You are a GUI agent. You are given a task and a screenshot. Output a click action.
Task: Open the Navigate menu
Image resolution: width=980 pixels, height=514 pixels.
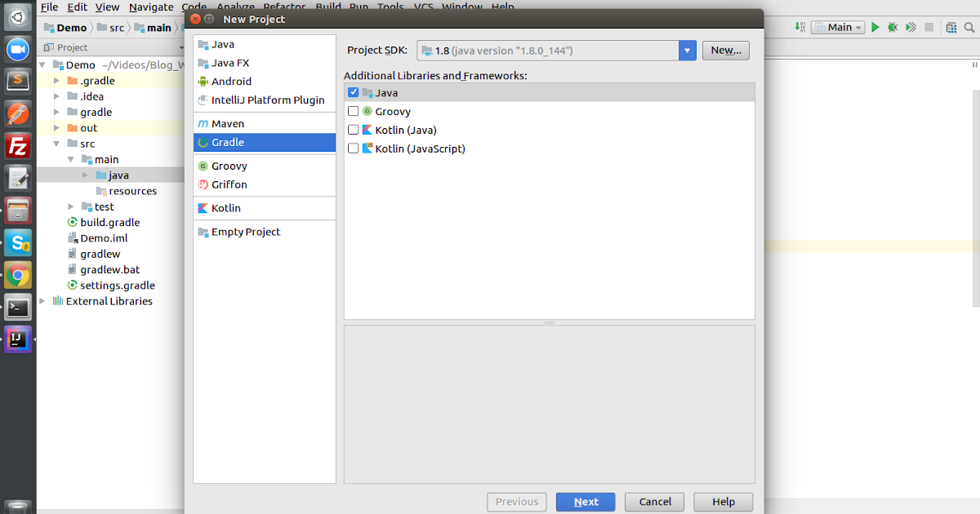151,7
